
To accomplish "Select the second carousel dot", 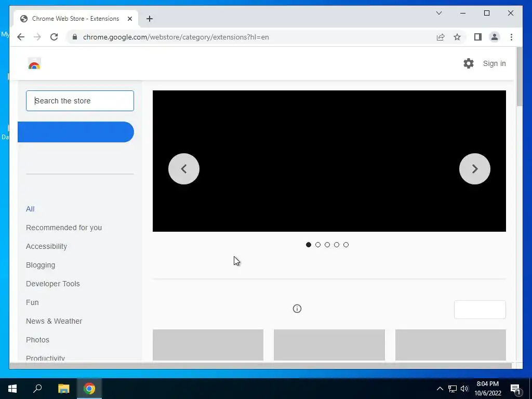I will click(318, 245).
